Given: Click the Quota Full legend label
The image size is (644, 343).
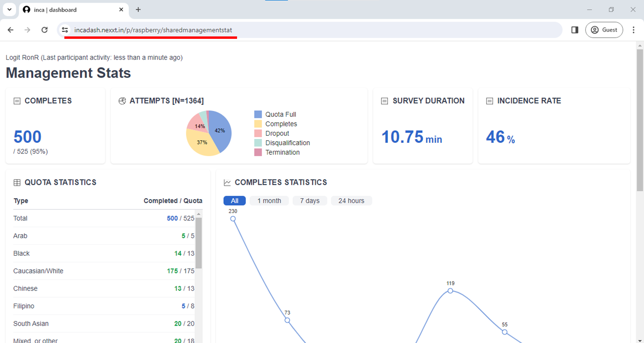Looking at the screenshot, I should pos(281,114).
